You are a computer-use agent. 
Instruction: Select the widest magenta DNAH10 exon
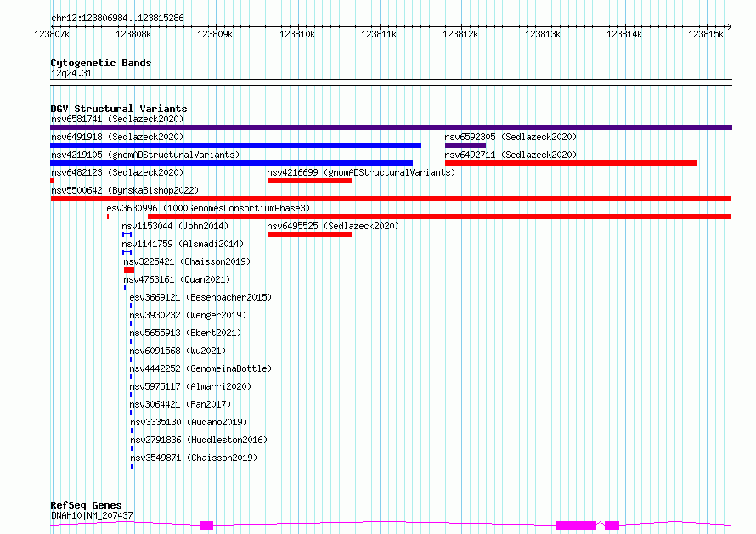[576, 526]
